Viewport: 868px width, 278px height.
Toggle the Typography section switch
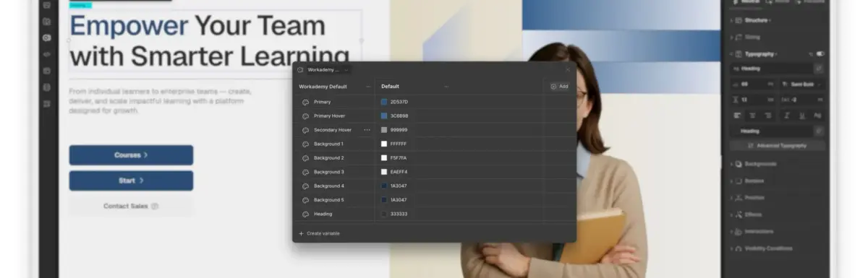(821, 54)
